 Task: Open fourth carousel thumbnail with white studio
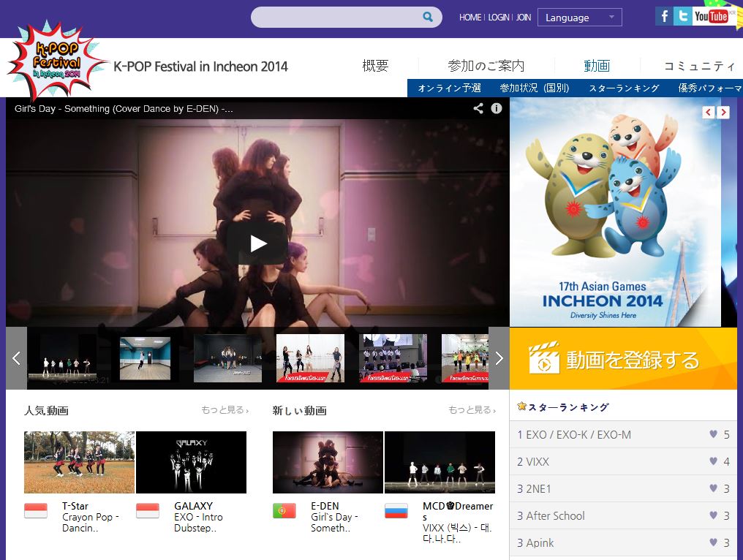click(310, 358)
